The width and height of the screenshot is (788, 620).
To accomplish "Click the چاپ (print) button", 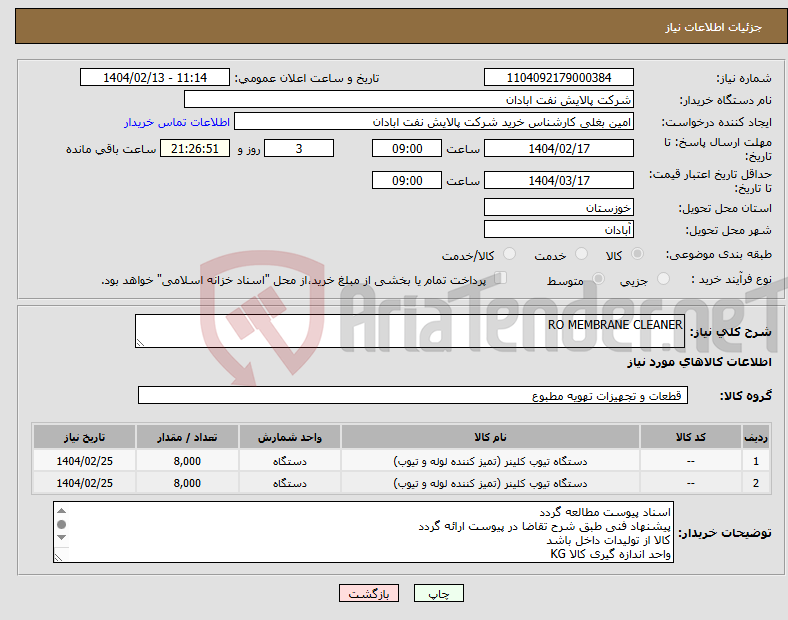I will pyautogui.click(x=438, y=593).
